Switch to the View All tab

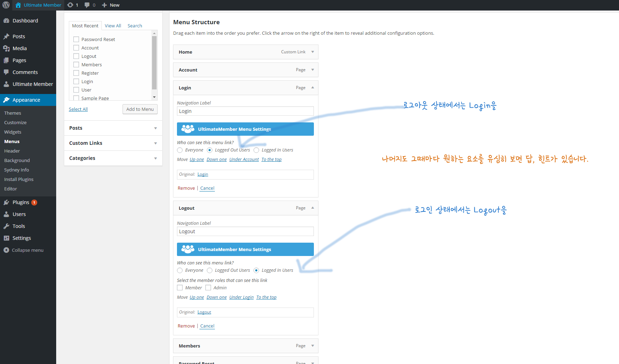pyautogui.click(x=113, y=26)
